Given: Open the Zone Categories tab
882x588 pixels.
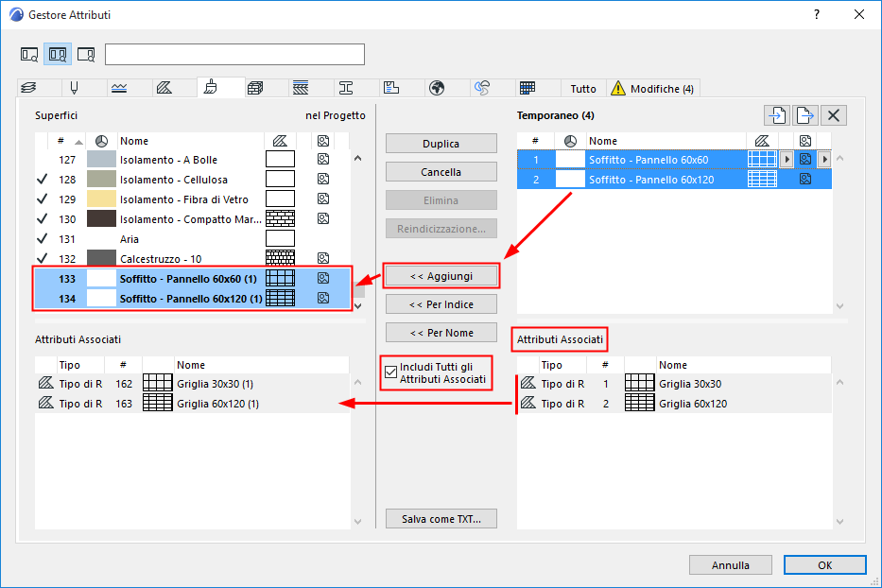Looking at the screenshot, I should (391, 88).
